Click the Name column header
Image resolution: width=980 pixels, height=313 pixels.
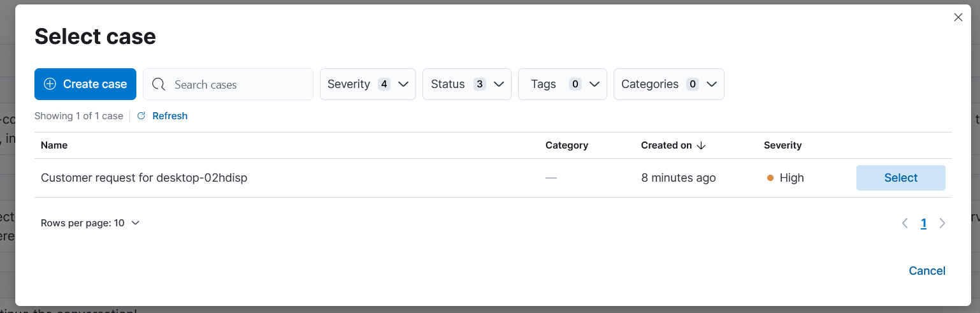[x=54, y=145]
